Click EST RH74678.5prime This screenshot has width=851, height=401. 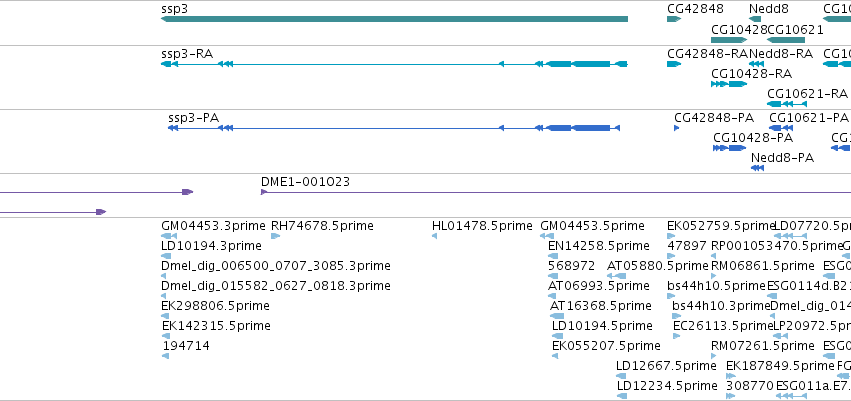click(x=322, y=226)
